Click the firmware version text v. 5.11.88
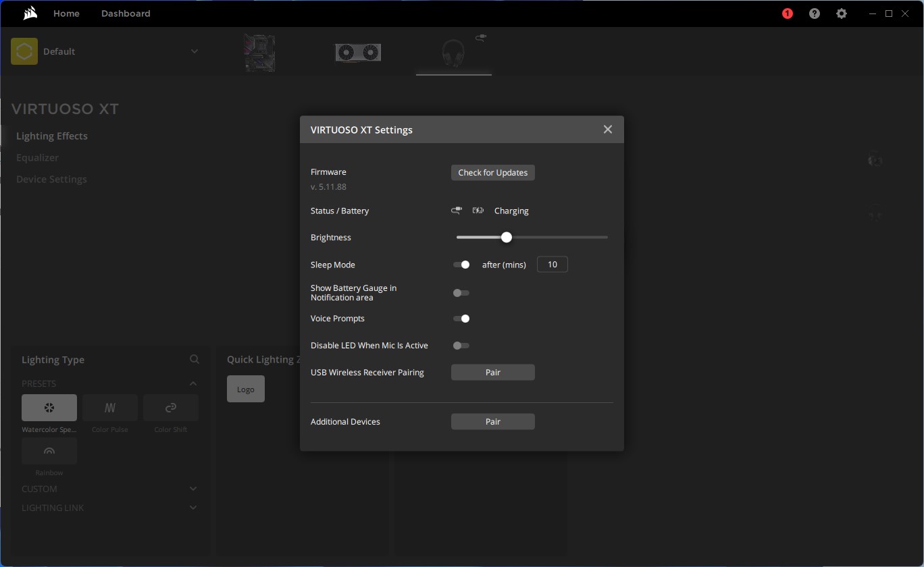This screenshot has width=924, height=567. 328,187
